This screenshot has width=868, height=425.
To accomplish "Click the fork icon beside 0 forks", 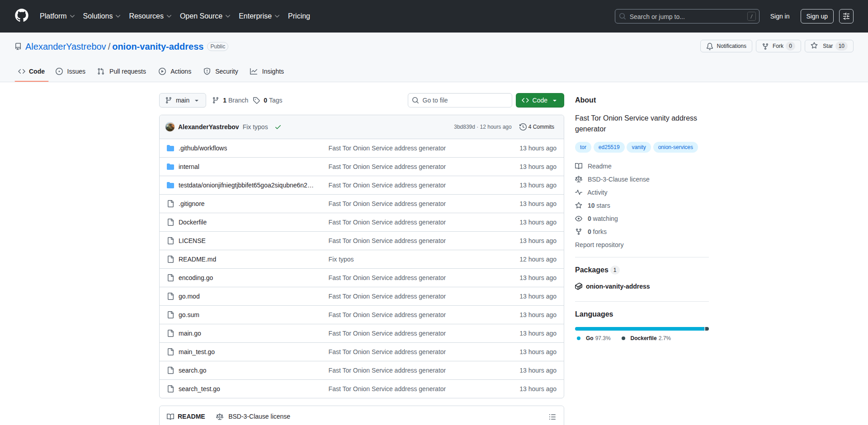I will coord(579,232).
